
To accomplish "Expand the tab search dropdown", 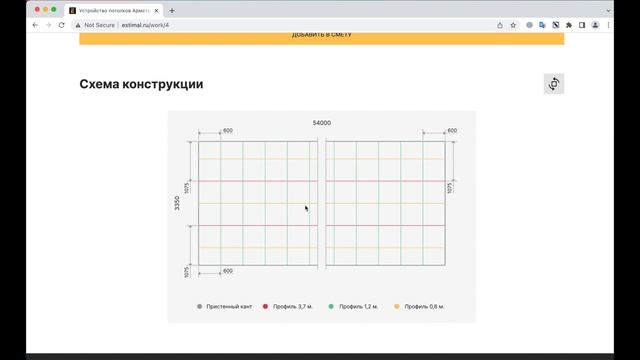I will pos(608,11).
